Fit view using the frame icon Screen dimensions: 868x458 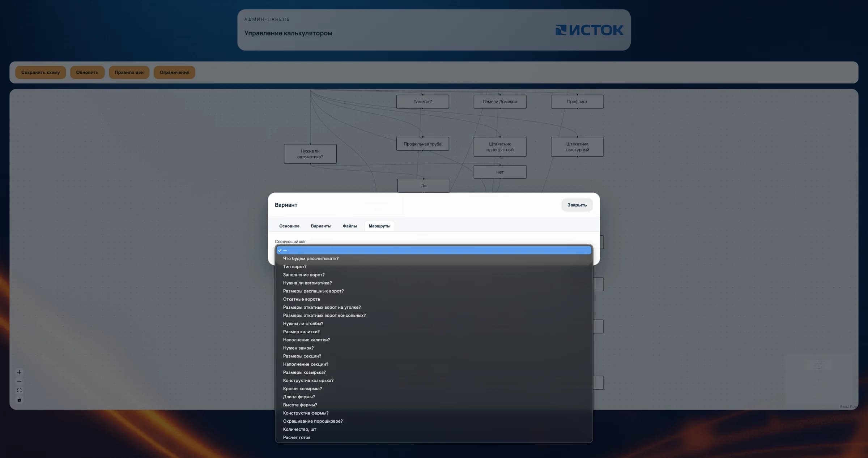19,390
